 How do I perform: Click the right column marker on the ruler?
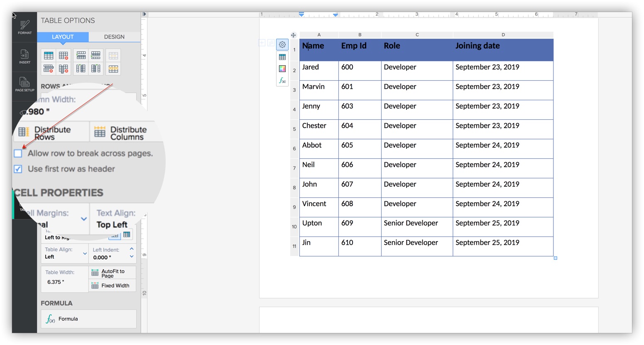pos(335,15)
